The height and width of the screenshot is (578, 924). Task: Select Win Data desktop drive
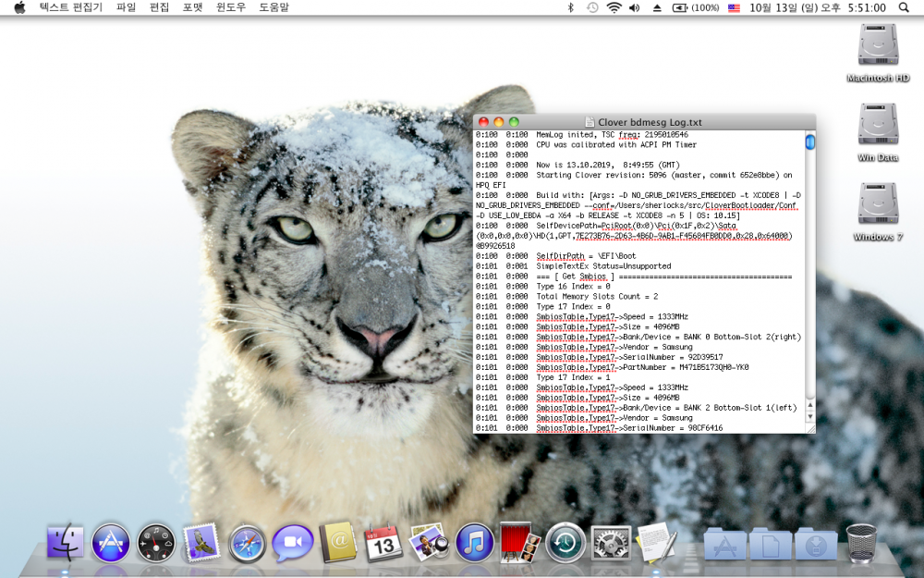(878, 132)
